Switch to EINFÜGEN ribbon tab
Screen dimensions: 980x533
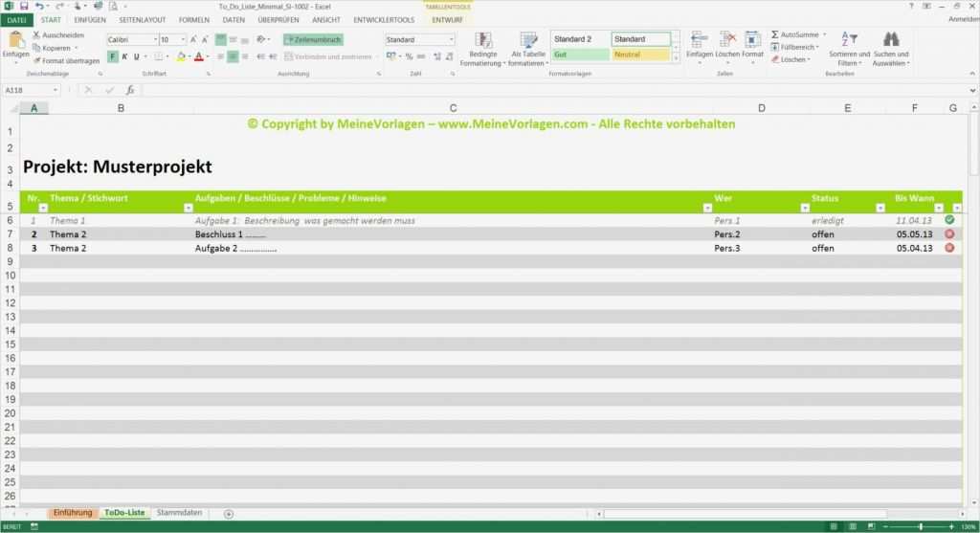(90, 20)
